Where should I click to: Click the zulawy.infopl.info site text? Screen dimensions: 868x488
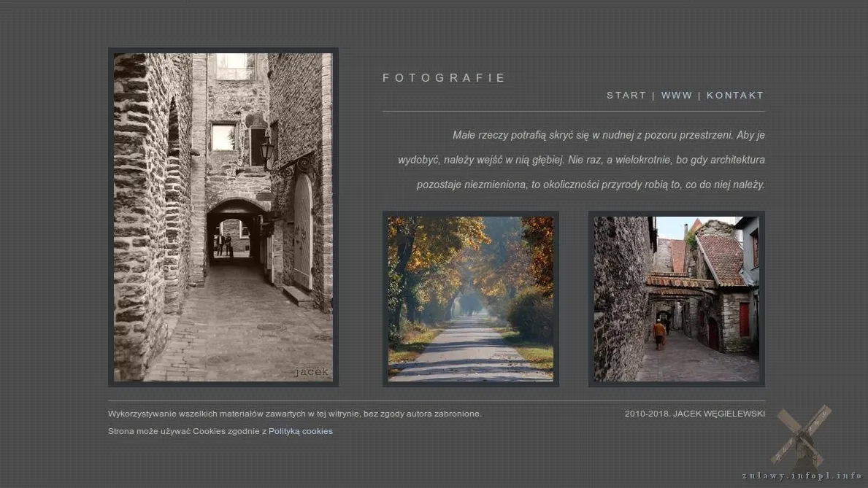(x=802, y=476)
